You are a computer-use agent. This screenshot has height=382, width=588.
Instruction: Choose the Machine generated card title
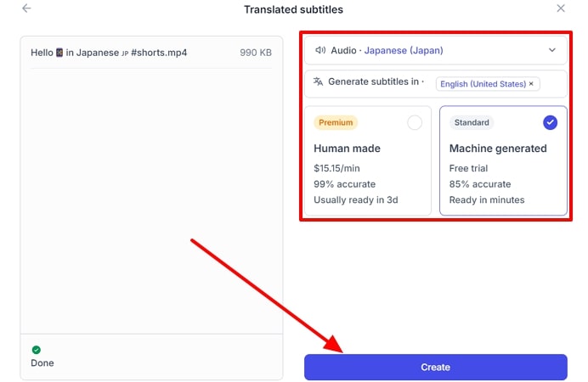point(498,149)
